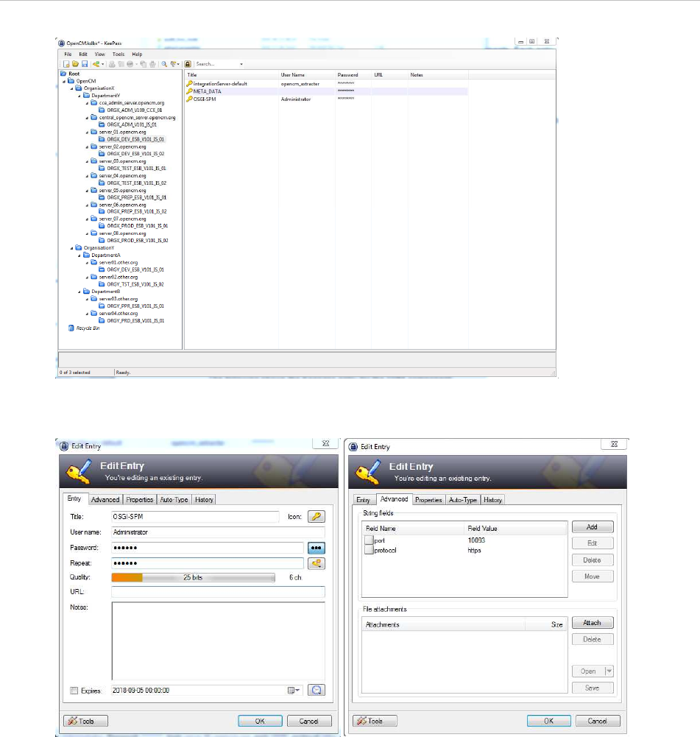The width and height of the screenshot is (700, 737).
Task: Click the entry Icon picker key button
Action: 317,517
